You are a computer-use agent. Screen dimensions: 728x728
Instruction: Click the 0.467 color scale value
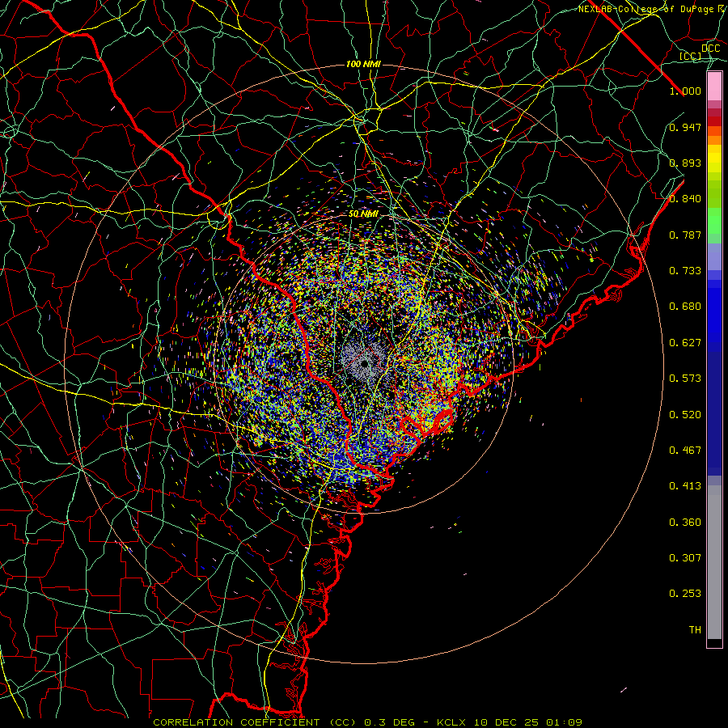pyautogui.click(x=685, y=451)
